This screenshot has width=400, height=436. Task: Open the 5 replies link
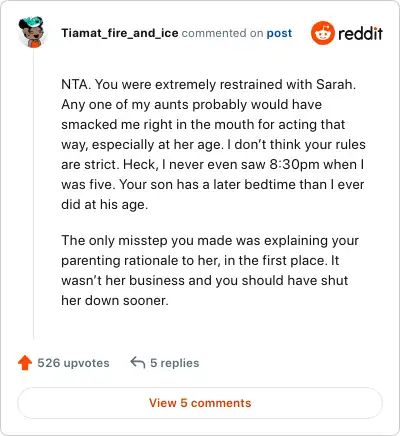(x=175, y=363)
